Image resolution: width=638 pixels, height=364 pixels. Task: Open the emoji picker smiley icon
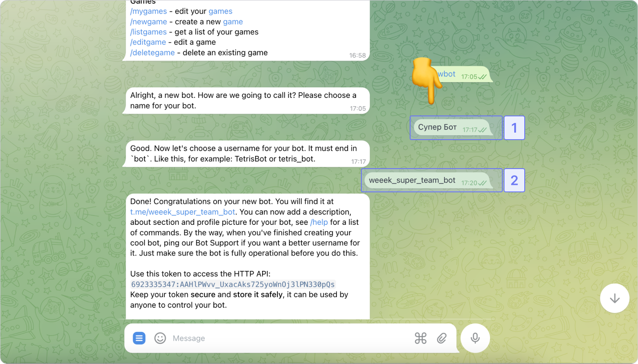160,338
